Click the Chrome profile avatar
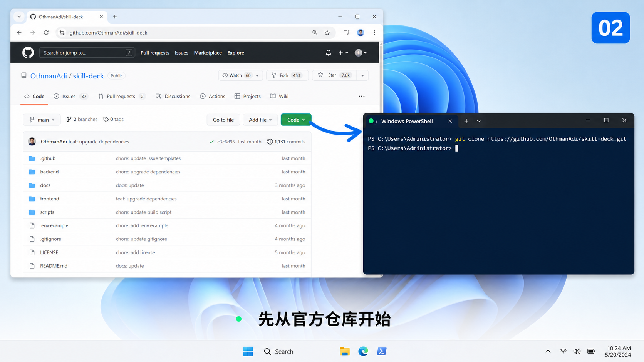644x362 pixels. coord(361,33)
